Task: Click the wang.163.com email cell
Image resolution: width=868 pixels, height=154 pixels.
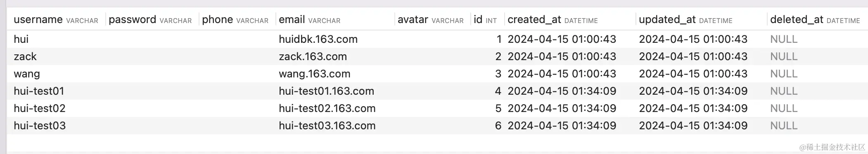Action: (314, 74)
